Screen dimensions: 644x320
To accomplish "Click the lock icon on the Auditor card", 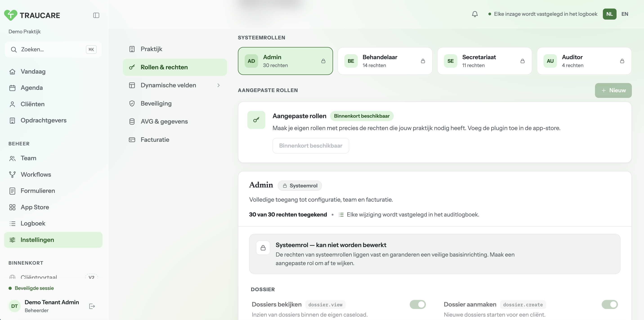I will tap(622, 61).
